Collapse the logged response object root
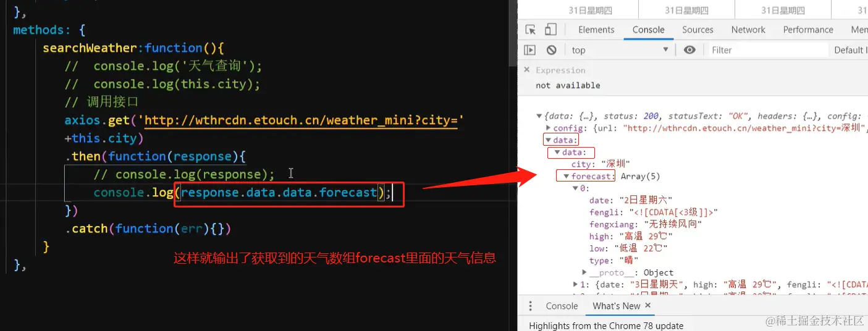Image resolution: width=868 pixels, height=331 pixels. coord(540,116)
